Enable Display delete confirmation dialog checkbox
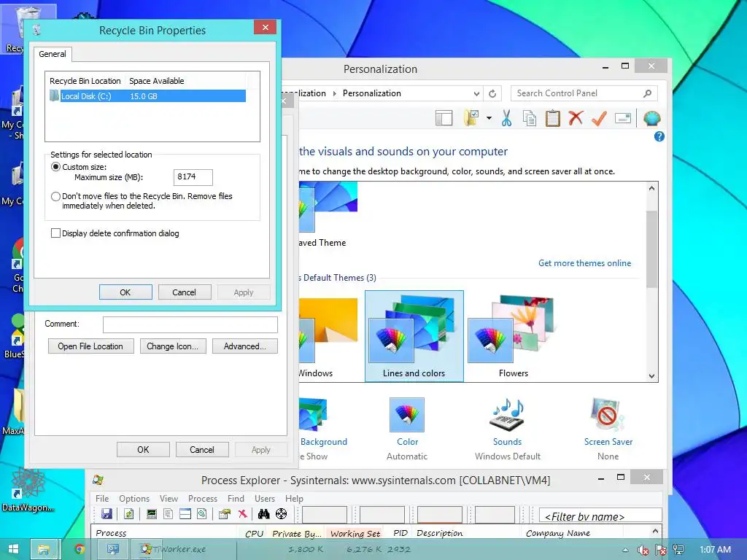747x560 pixels. point(55,233)
